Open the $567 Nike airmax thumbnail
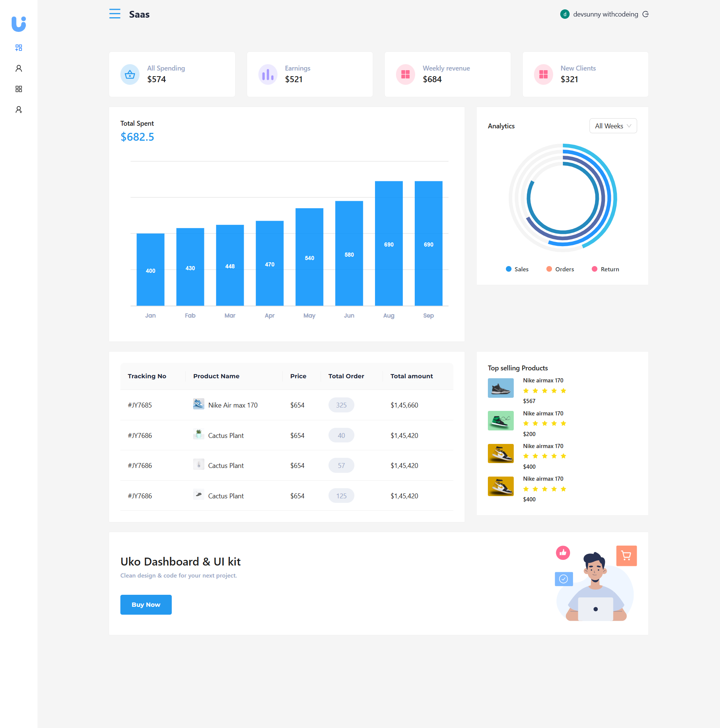This screenshot has height=728, width=720. 501,388
